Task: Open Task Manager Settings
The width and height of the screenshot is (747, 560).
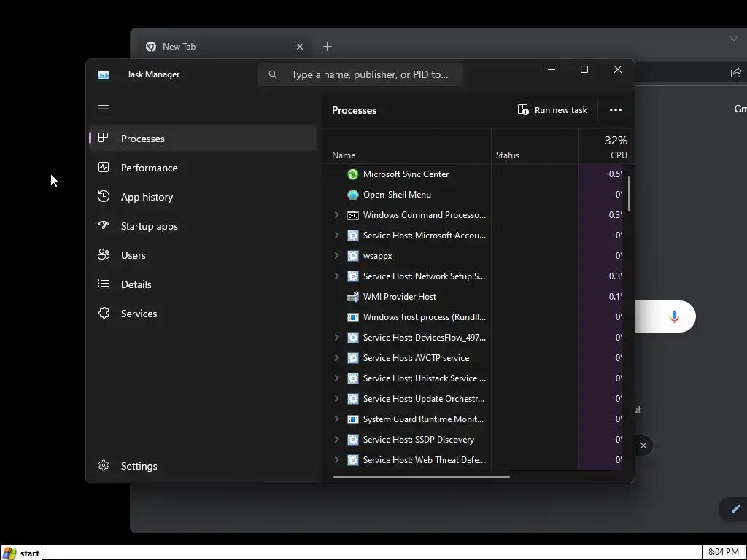Action: (x=203, y=466)
